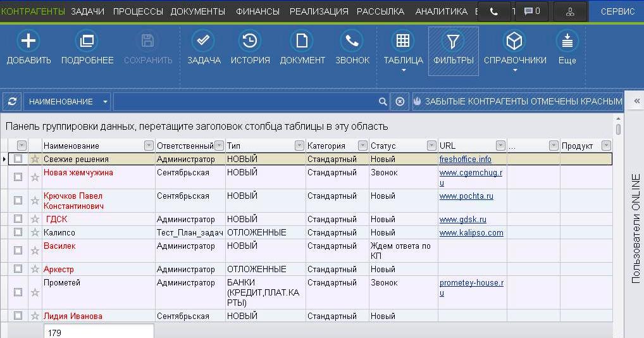This screenshot has width=644, height=338.
Task: Click the Документ page icon
Action: click(302, 41)
